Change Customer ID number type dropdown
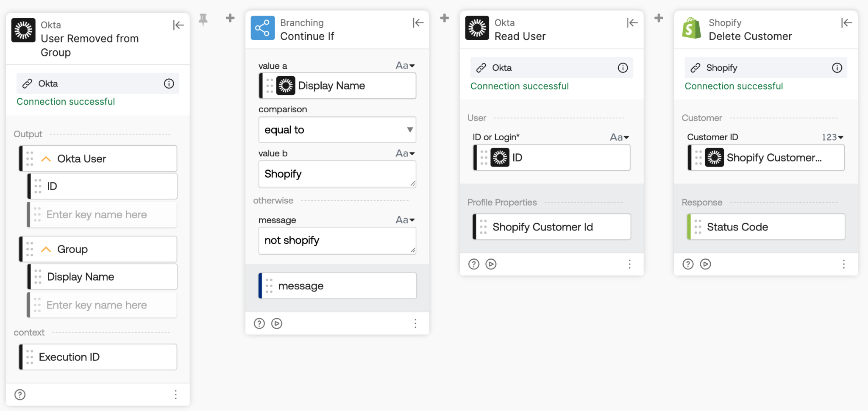Image resolution: width=868 pixels, height=411 pixels. pyautogui.click(x=832, y=137)
